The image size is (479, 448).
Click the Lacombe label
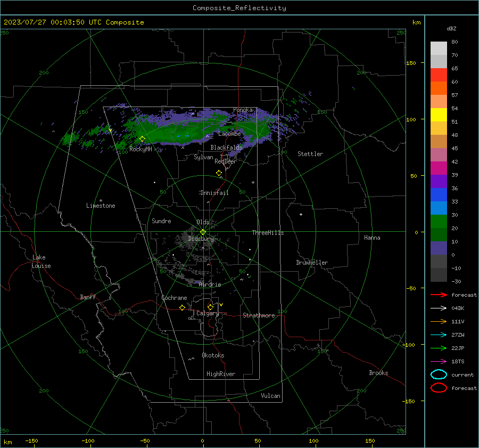[x=229, y=134]
